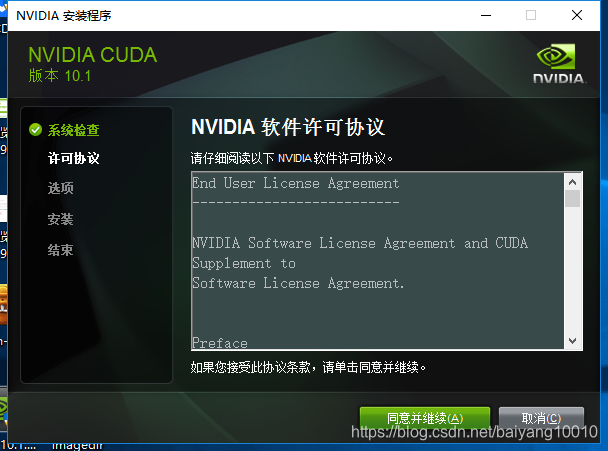
Task: Click 'NVIDIA Software License Agreement and CUDA' line
Action: pos(360,243)
